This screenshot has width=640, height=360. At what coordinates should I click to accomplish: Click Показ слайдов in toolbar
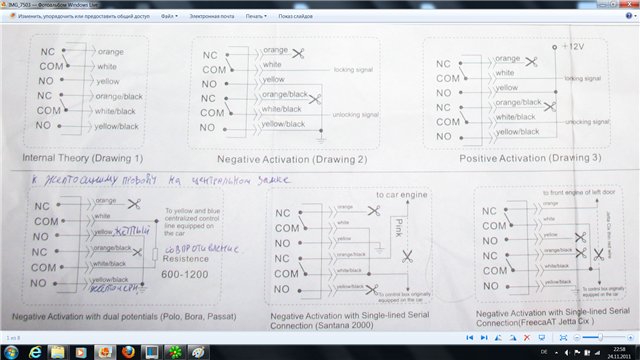pyautogui.click(x=296, y=16)
